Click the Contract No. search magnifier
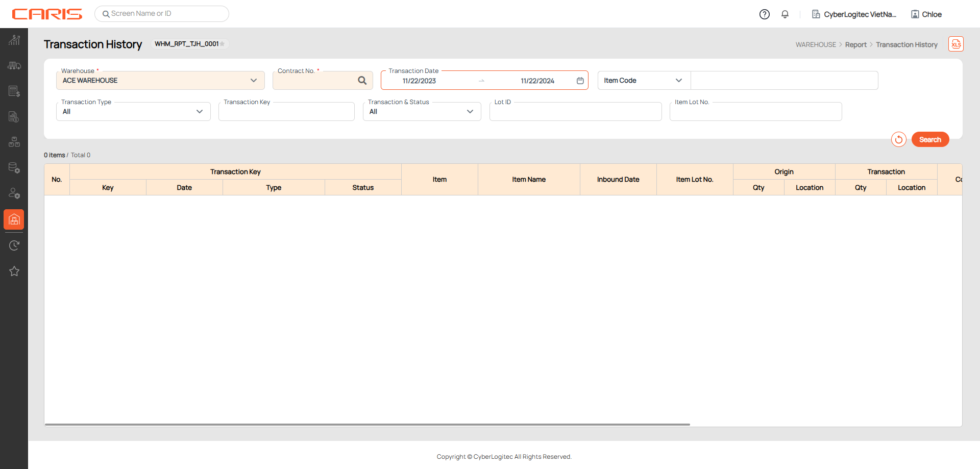 point(362,81)
